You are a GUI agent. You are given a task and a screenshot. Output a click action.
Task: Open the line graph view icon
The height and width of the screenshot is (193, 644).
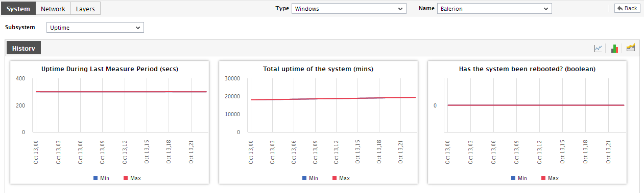click(x=598, y=48)
